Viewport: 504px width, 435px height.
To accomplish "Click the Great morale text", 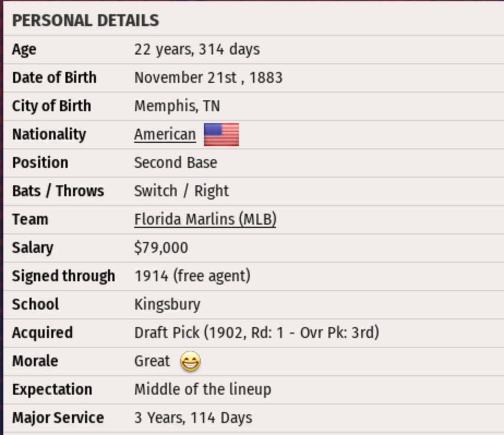I will [152, 361].
